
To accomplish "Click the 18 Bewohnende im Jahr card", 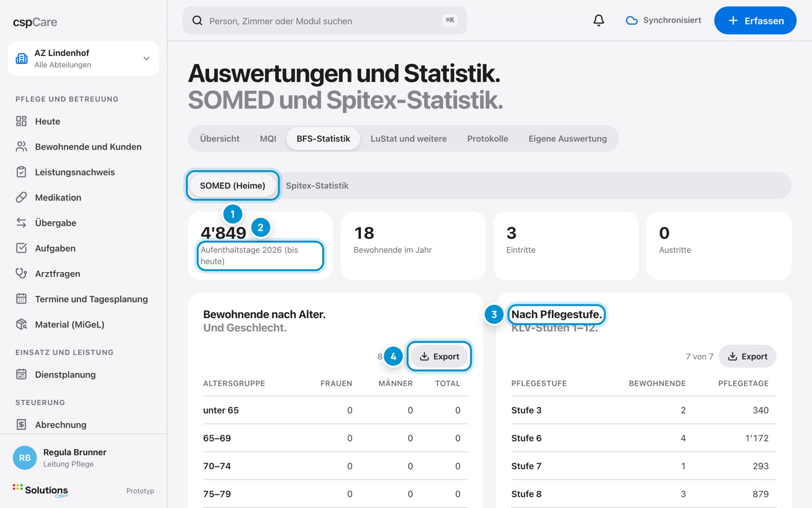I will point(413,245).
